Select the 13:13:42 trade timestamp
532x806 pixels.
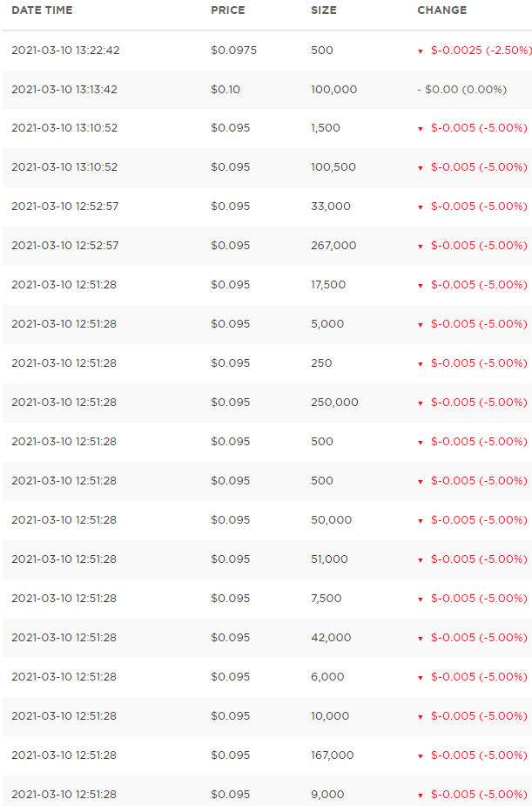(x=65, y=90)
